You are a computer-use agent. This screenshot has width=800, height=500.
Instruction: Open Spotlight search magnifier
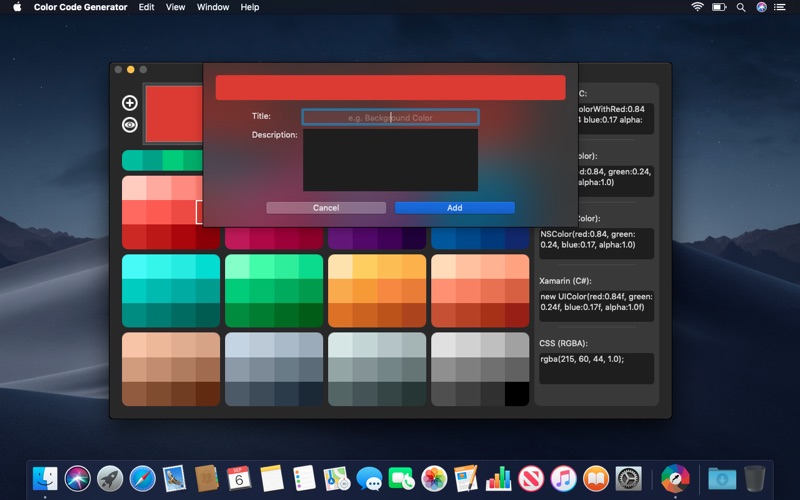741,7
